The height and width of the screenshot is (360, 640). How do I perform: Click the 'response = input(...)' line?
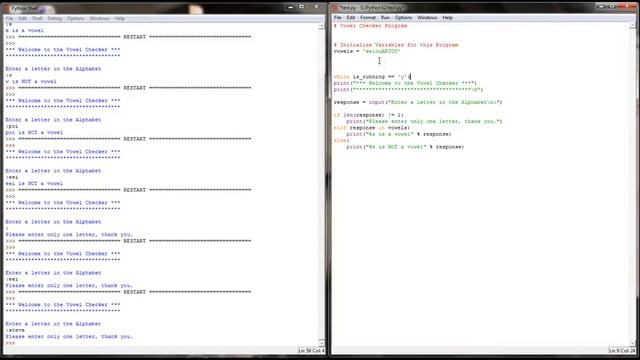(x=418, y=102)
